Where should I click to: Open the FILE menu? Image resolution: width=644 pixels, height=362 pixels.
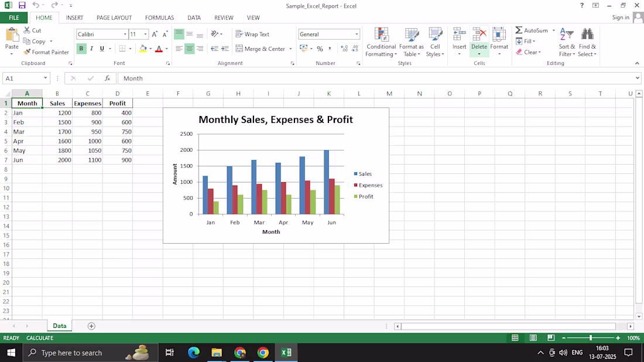(x=13, y=18)
